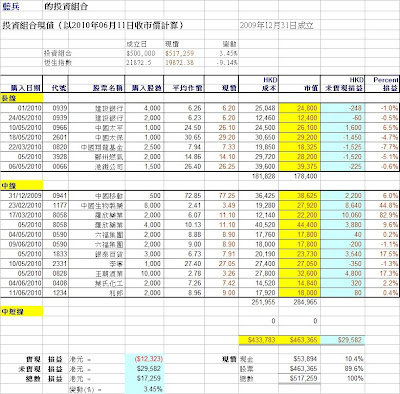Select the yellow market value 39,375
Screen dimensions: 400x394
300,166
